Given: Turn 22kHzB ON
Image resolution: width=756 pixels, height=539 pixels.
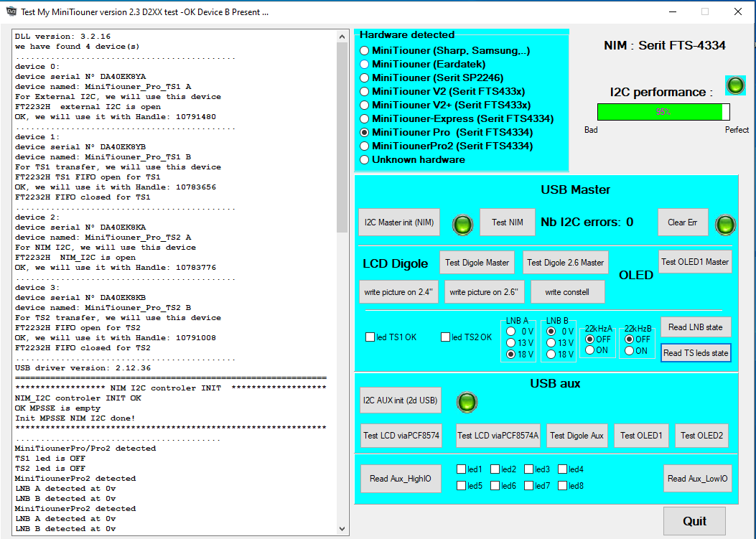Looking at the screenshot, I should point(629,350).
